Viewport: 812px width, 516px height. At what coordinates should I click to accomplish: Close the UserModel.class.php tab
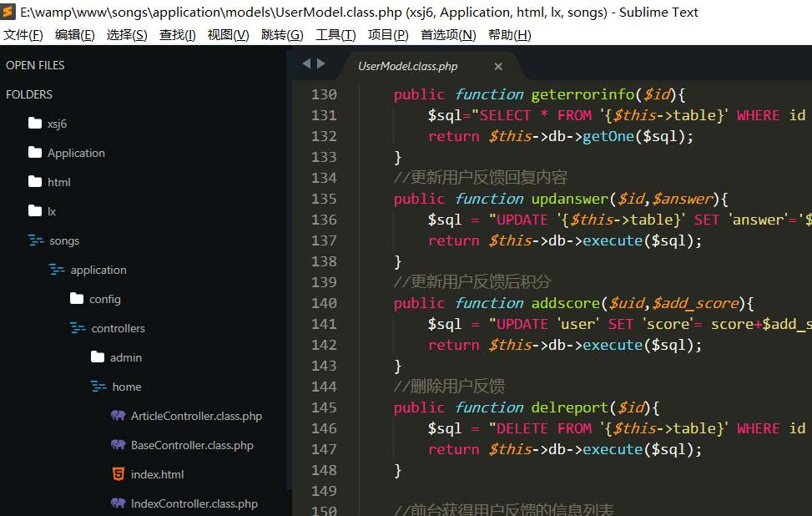tap(498, 66)
